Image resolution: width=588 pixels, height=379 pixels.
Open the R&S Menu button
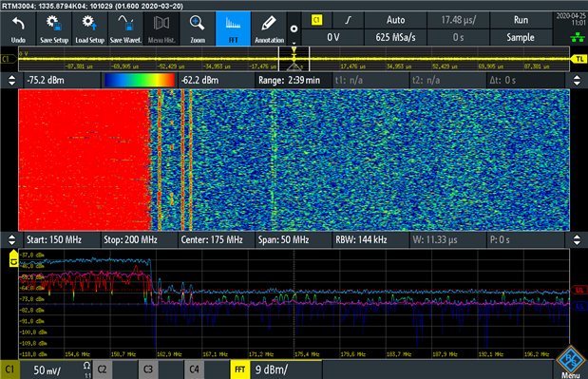tap(571, 362)
